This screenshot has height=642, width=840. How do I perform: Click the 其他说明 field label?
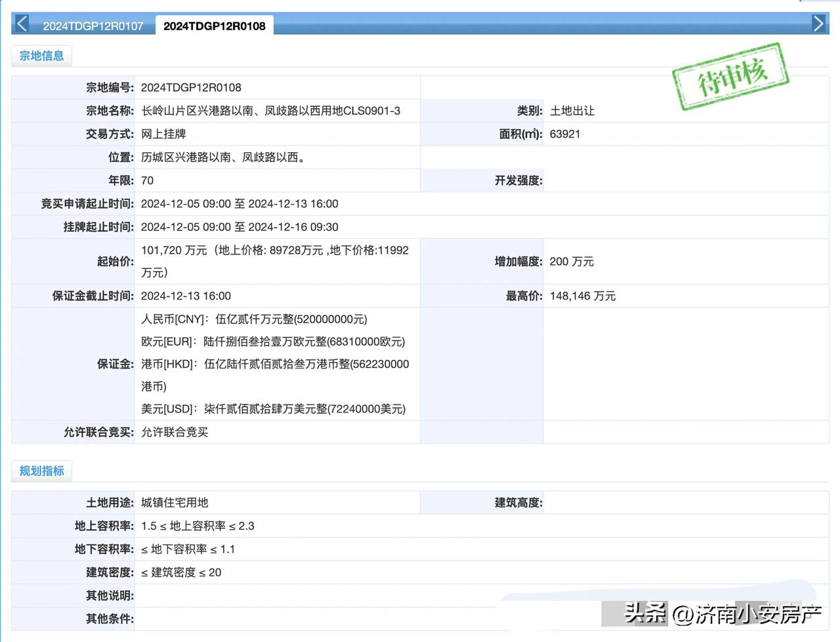tap(110, 595)
